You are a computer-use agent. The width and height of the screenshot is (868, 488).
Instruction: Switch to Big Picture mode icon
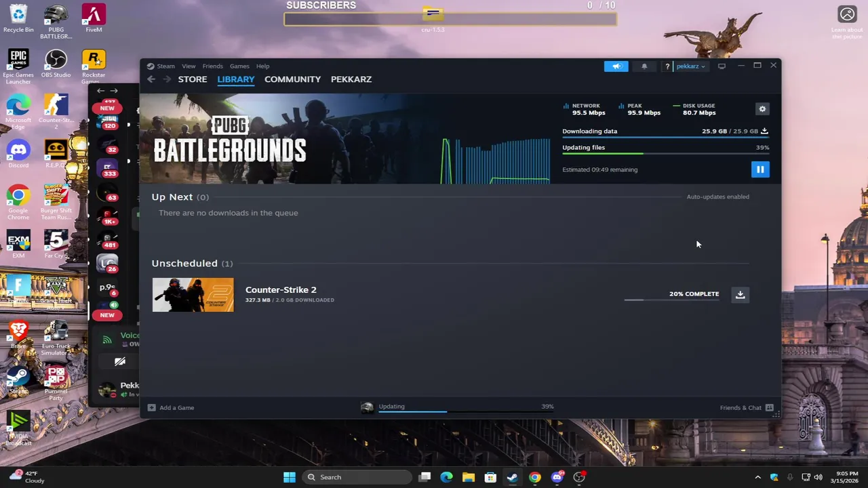pos(722,66)
